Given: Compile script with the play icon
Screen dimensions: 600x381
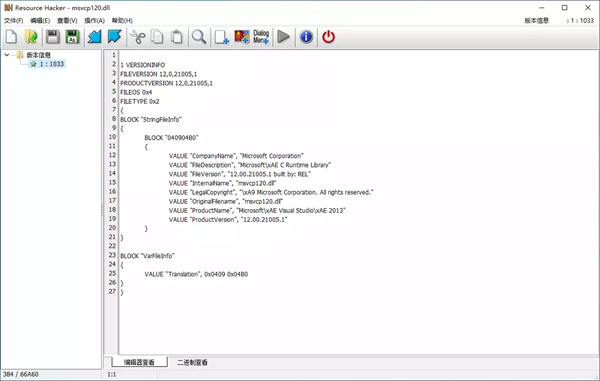Looking at the screenshot, I should pos(284,37).
